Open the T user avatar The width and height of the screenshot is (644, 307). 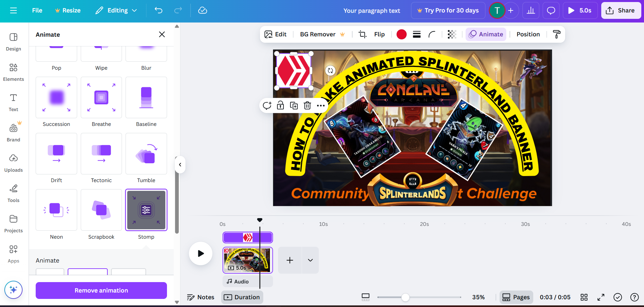coord(497,10)
